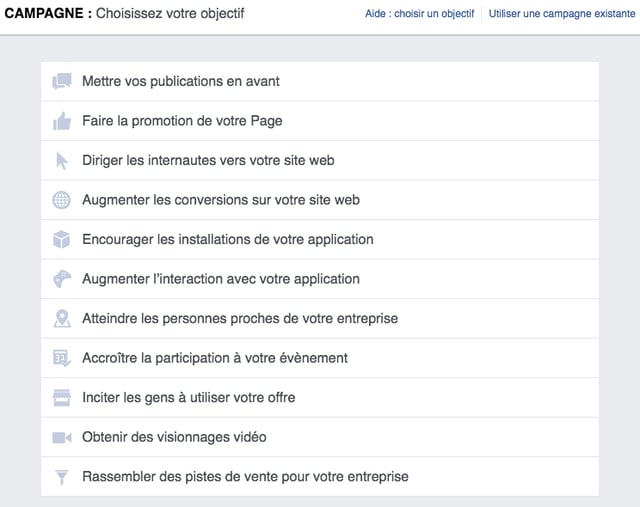Click the calendar icon for event participation
Image resolution: width=640 pixels, height=507 pixels.
click(x=61, y=358)
